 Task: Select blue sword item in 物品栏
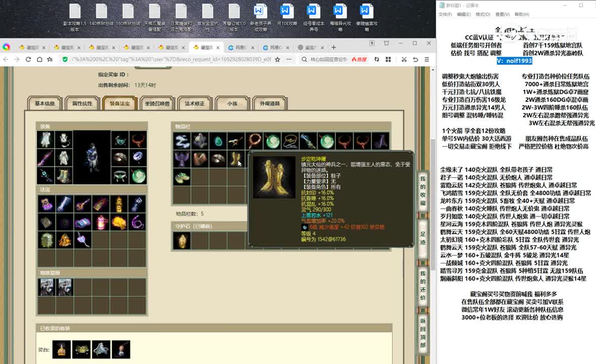pyautogui.click(x=308, y=141)
